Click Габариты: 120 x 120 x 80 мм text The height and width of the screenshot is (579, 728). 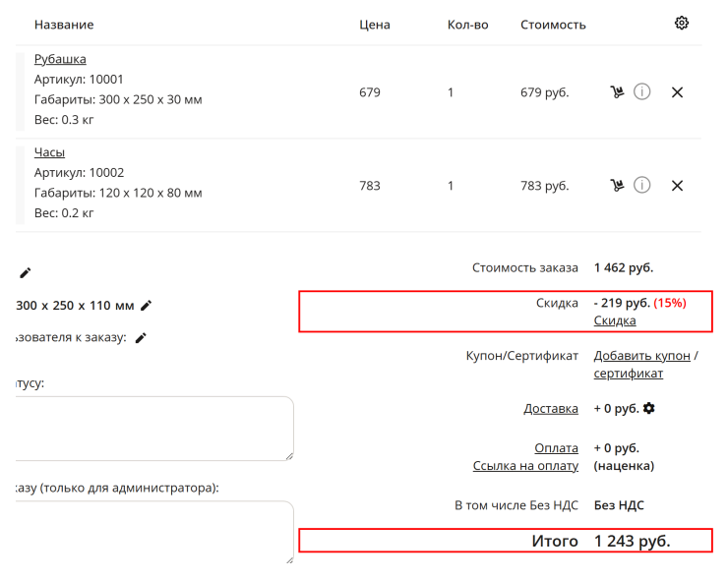(118, 193)
